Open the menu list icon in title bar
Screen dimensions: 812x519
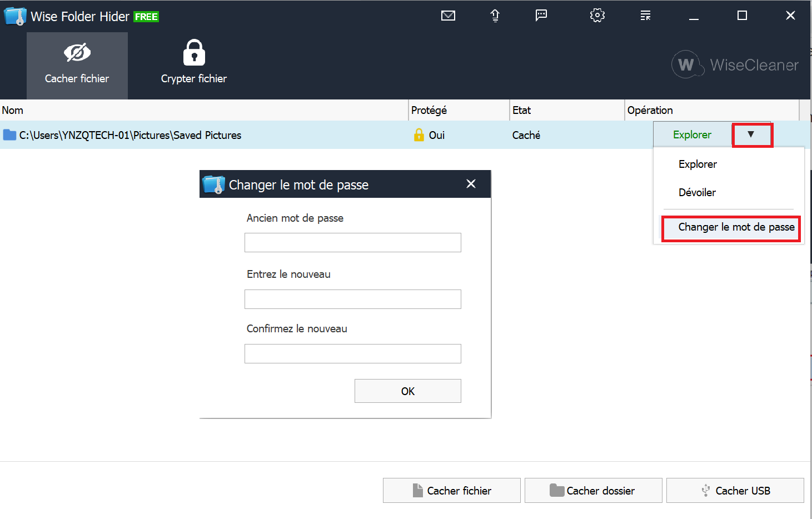[x=645, y=16]
